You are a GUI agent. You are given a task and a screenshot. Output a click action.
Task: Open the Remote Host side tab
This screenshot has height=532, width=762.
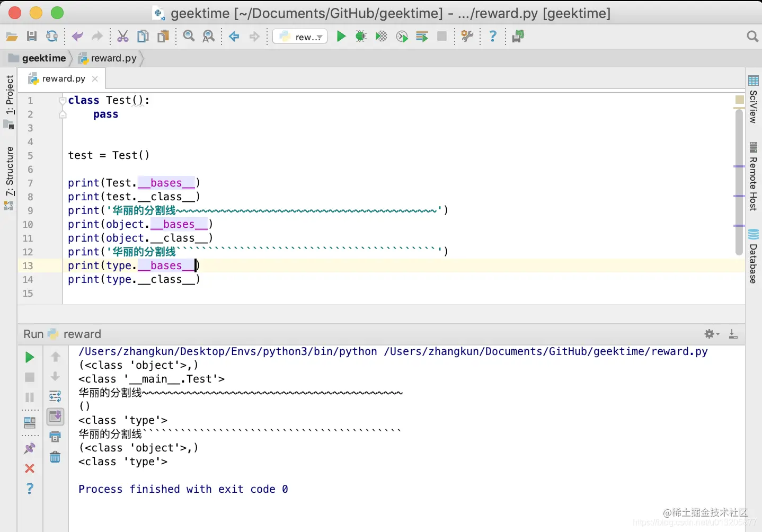[754, 178]
